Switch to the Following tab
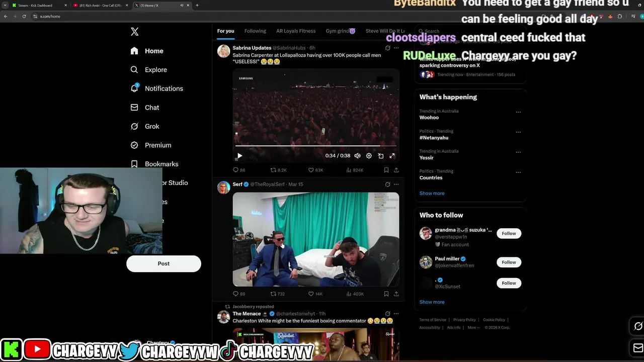The image size is (644, 362). pos(255,31)
